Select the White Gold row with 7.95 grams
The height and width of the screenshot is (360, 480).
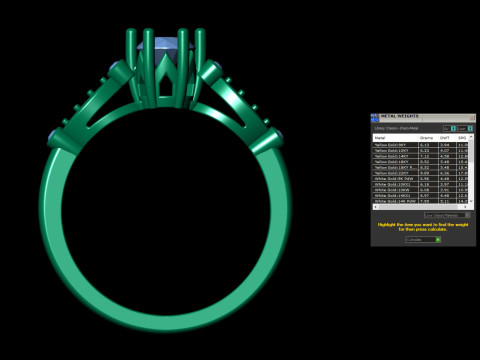click(421, 201)
